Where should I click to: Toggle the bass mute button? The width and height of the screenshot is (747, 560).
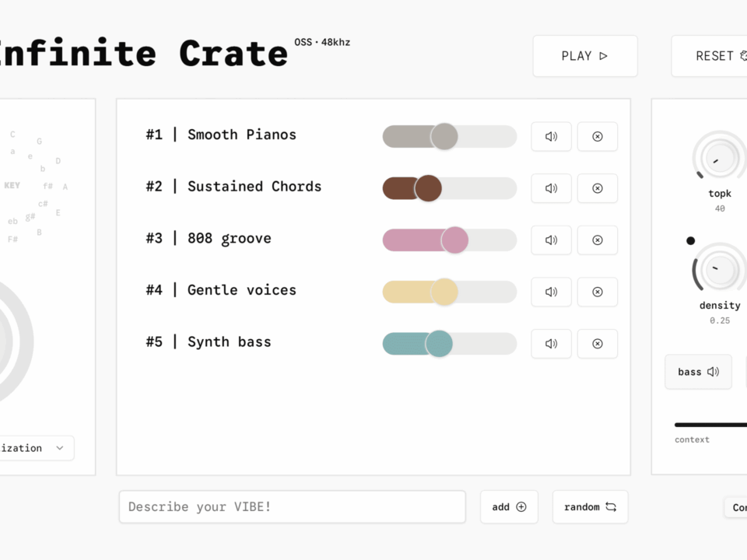[698, 372]
